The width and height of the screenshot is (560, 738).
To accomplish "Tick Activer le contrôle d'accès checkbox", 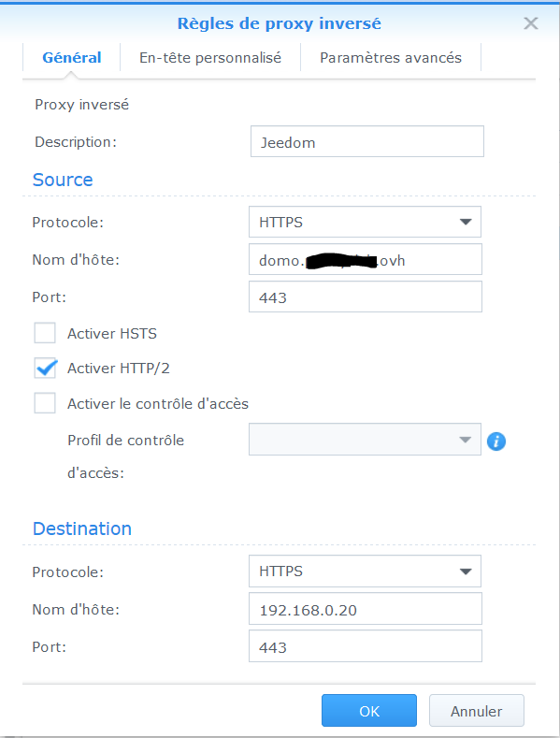I will [x=45, y=403].
